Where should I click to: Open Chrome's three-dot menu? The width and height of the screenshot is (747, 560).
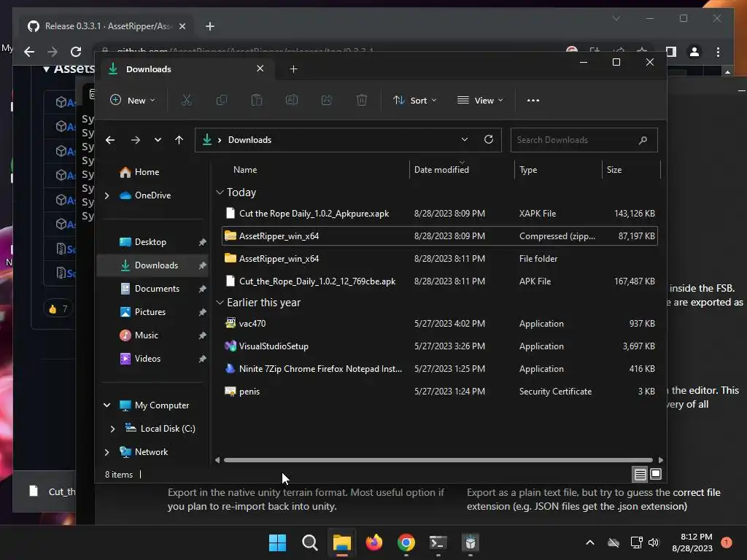point(718,52)
